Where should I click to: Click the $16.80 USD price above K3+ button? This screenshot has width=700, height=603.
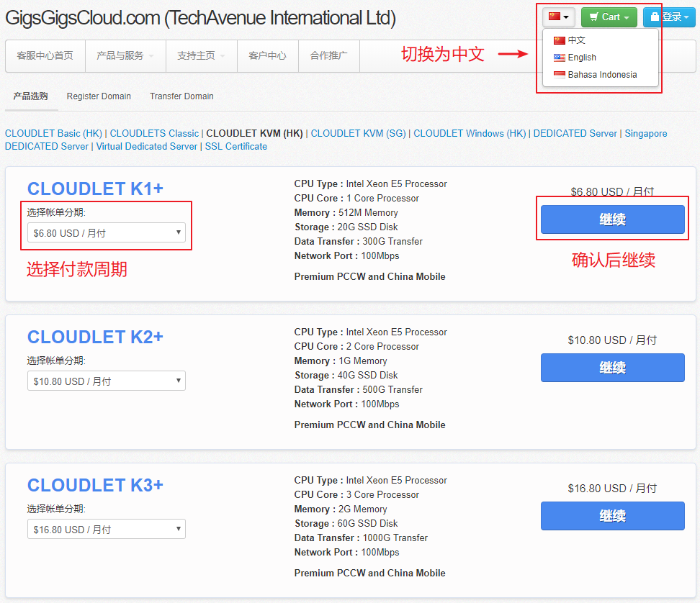pyautogui.click(x=612, y=489)
